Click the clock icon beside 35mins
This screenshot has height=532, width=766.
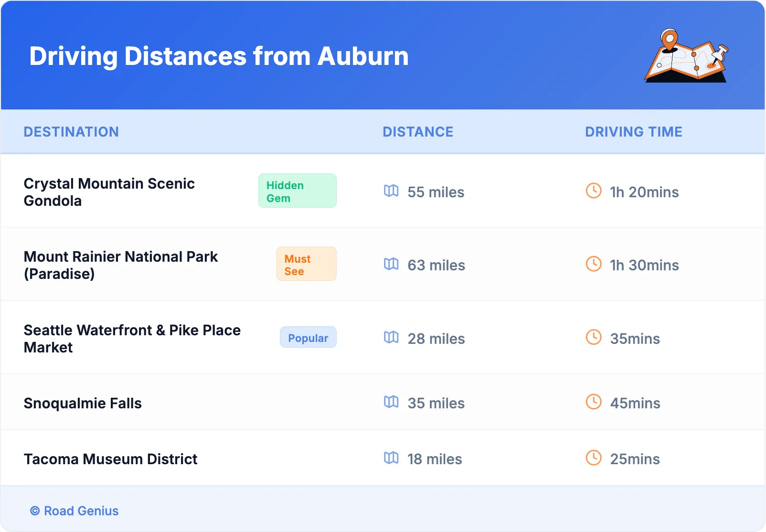click(x=594, y=338)
